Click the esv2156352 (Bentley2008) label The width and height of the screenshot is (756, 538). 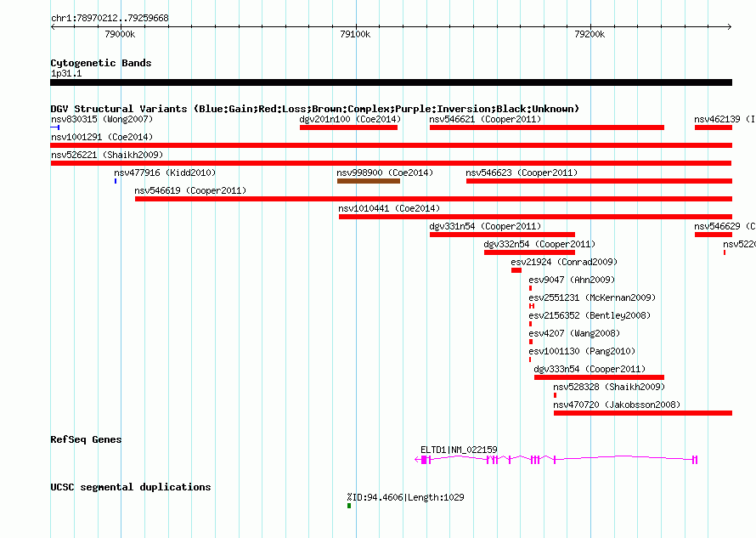[590, 315]
